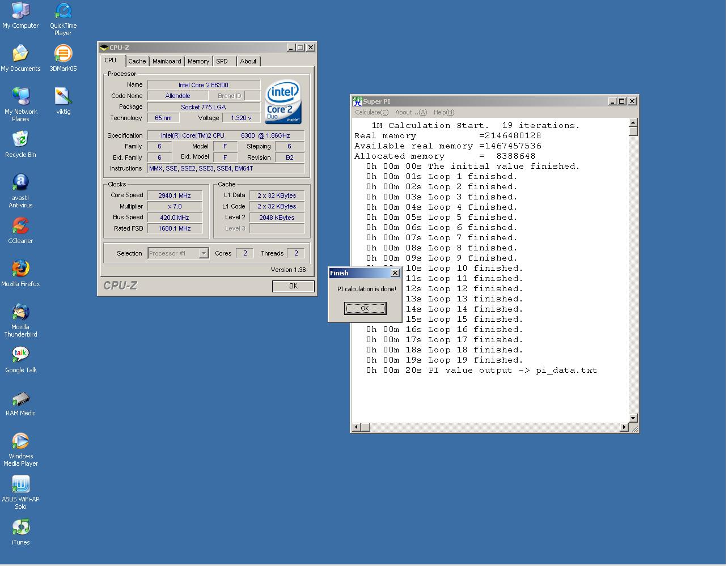The image size is (728, 566).
Task: Click OK in the Finish dialog
Action: coord(365,308)
